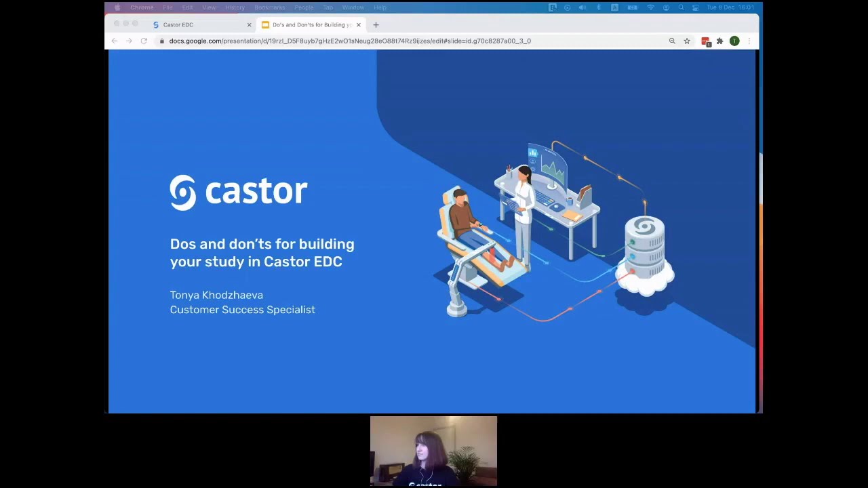Open the Control Center icon
This screenshot has width=868, height=488.
click(696, 7)
